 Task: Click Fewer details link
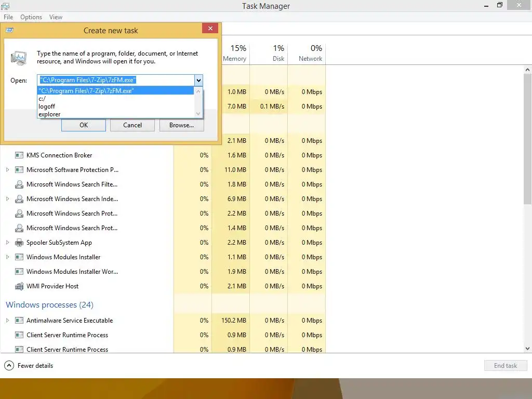pyautogui.click(x=35, y=366)
